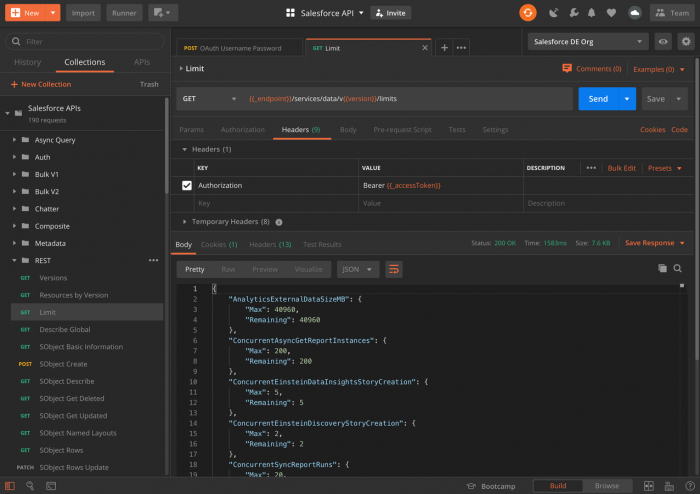
Task: Click the Bulk Edit link
Action: tap(621, 168)
